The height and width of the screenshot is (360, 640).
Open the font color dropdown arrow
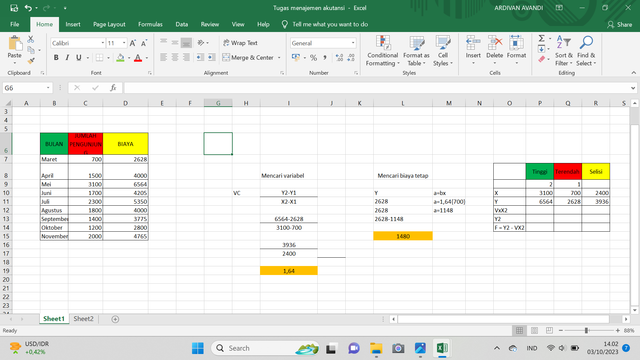(147, 58)
